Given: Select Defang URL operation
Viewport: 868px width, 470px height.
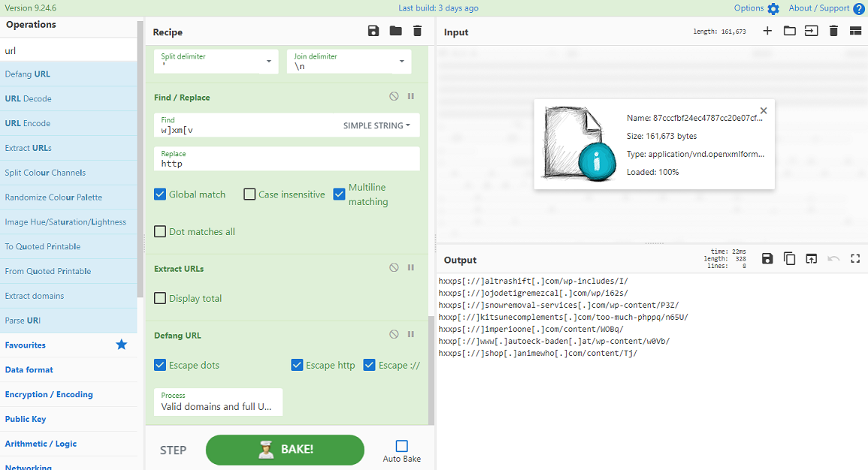Looking at the screenshot, I should click(68, 74).
